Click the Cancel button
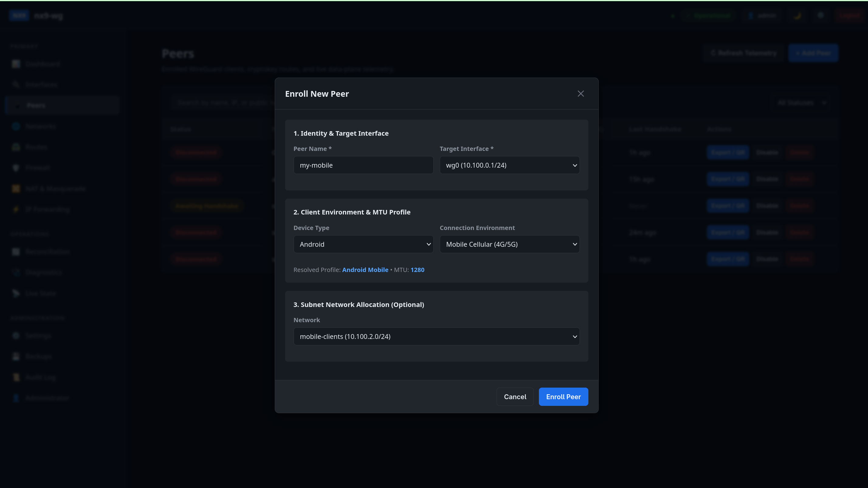Image resolution: width=868 pixels, height=488 pixels. point(515,397)
